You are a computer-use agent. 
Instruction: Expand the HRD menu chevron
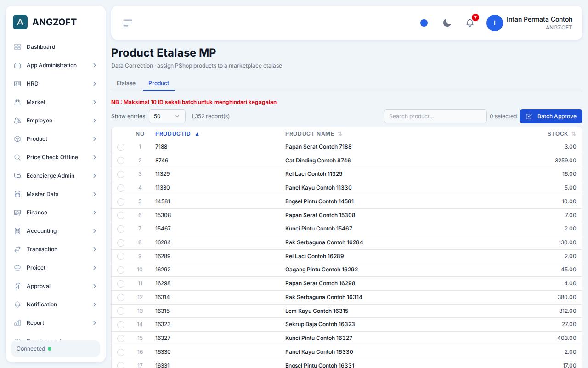click(x=95, y=84)
